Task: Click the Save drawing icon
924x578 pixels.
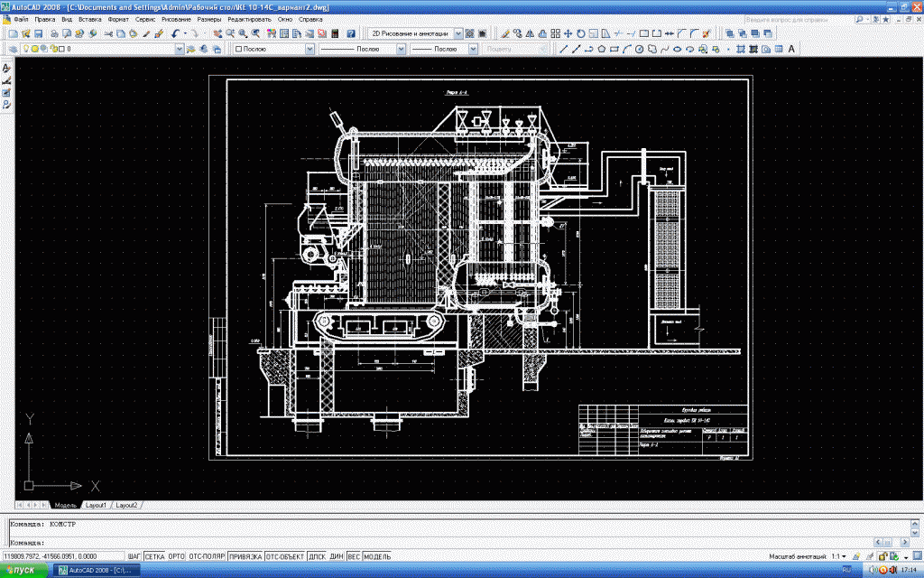Action: point(38,33)
